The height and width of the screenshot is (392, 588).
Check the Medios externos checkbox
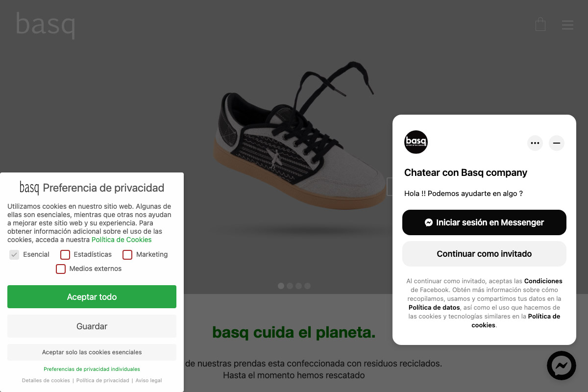tap(61, 269)
